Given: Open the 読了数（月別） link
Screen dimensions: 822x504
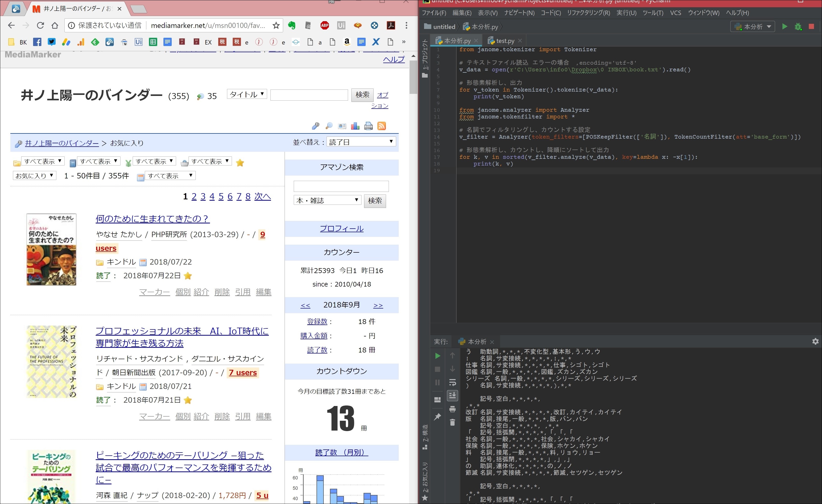Looking at the screenshot, I should pos(341,452).
